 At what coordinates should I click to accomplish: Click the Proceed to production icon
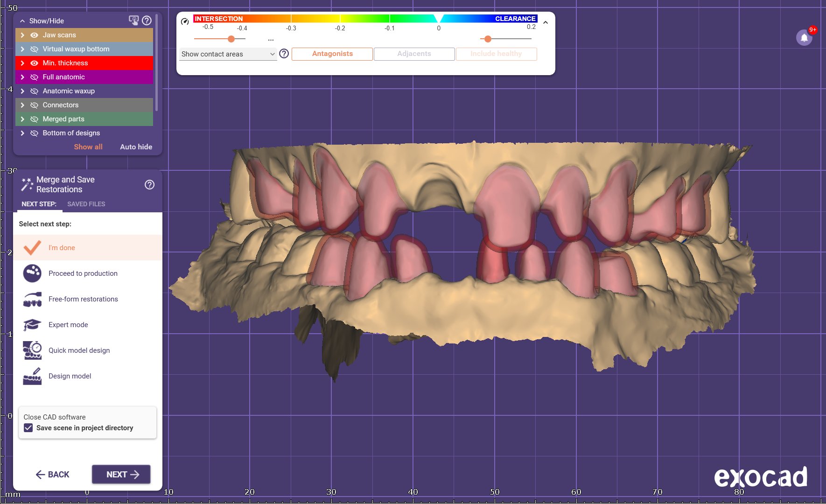32,273
